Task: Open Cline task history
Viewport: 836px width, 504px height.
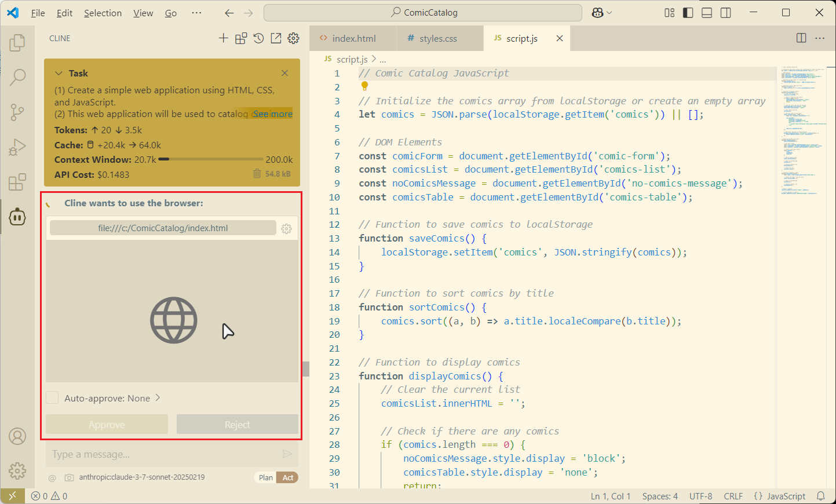Action: [258, 38]
